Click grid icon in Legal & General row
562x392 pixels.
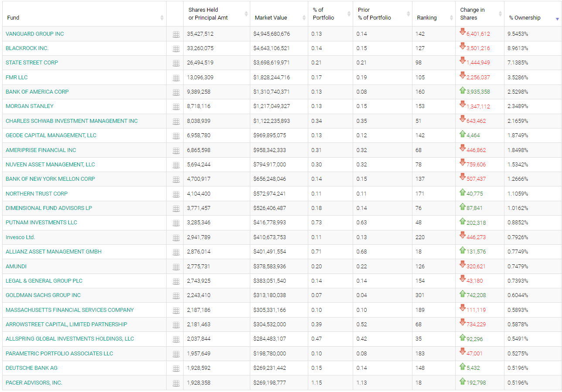[x=176, y=281]
